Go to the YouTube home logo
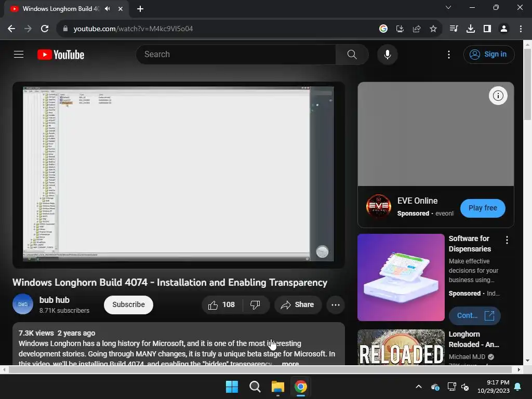Screen dimensions: 532x399 (x=61, y=55)
